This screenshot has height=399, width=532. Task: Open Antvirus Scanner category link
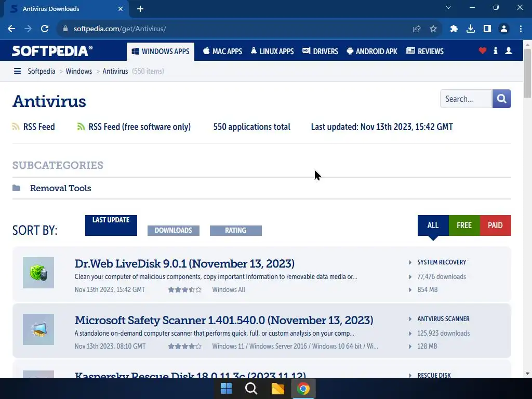tap(443, 319)
